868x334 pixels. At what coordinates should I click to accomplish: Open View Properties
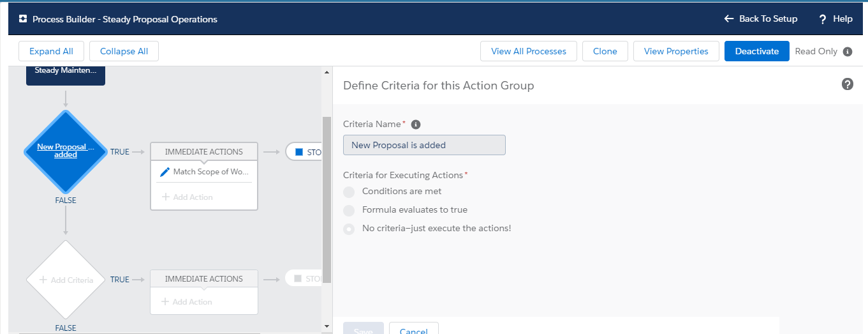click(x=676, y=52)
